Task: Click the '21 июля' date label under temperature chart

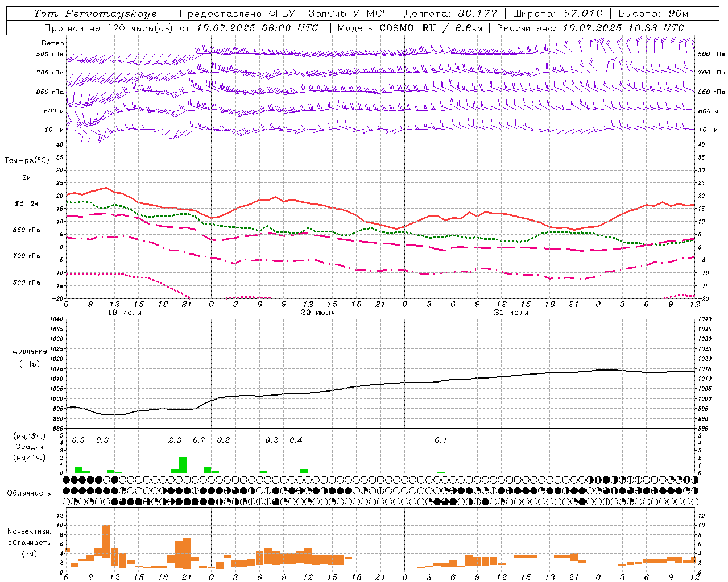Action: [511, 313]
